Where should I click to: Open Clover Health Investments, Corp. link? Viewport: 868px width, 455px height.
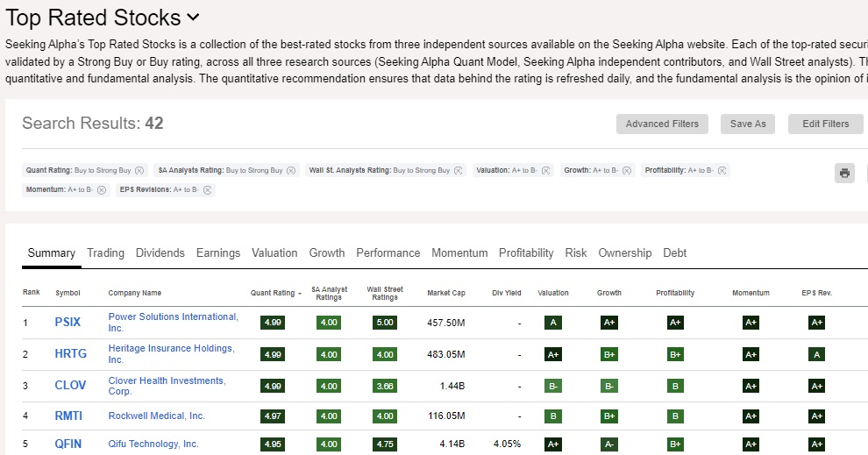click(167, 386)
